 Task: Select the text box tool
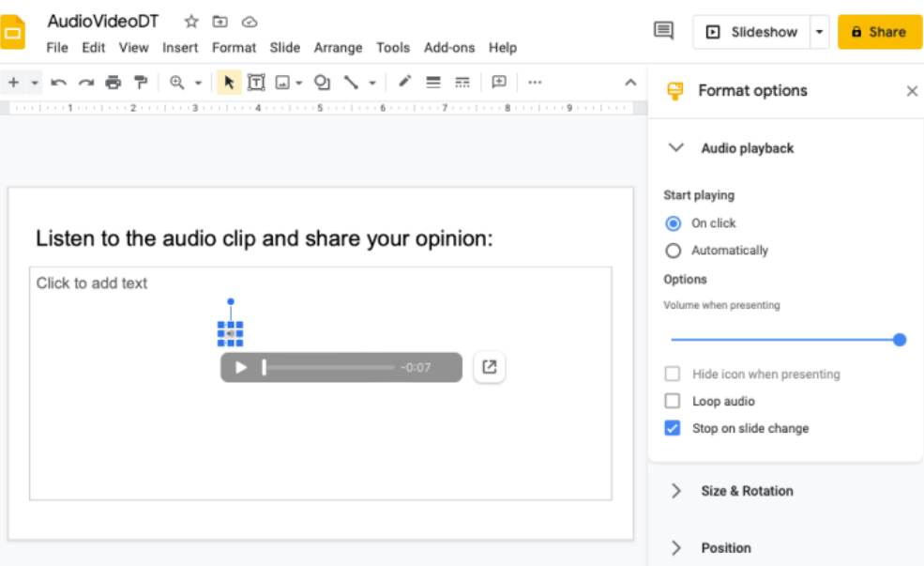coord(256,83)
